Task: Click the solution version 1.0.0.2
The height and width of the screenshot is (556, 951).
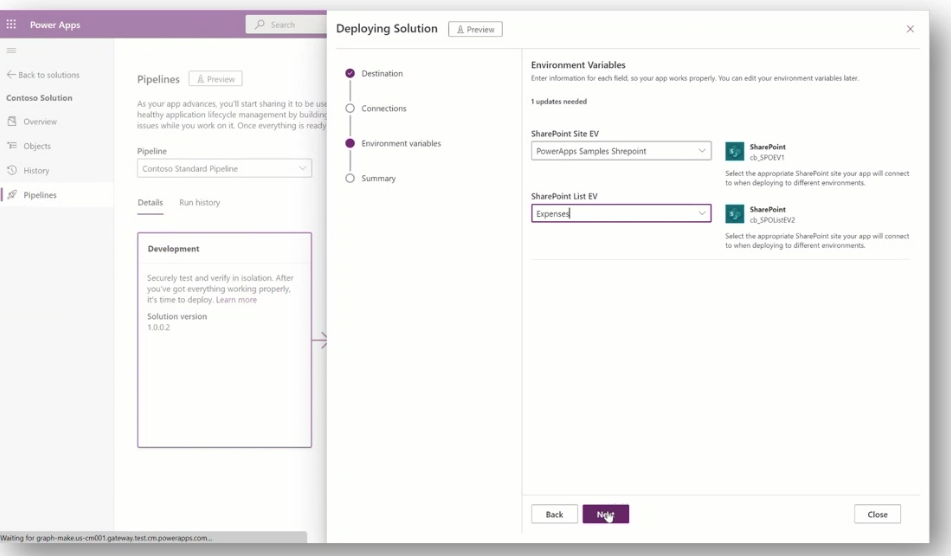Action: coord(158,327)
